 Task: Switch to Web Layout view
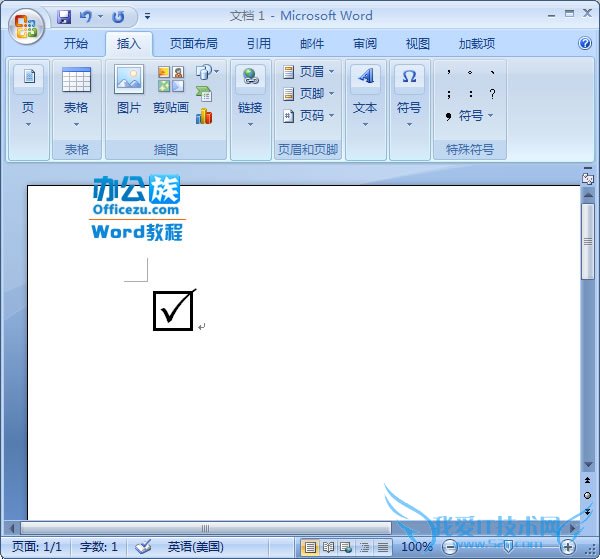pyautogui.click(x=346, y=547)
